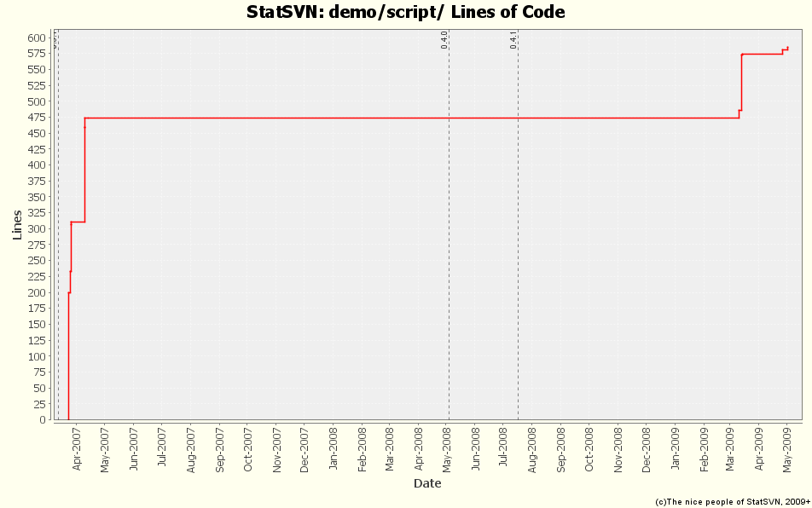
Task: Select the Aug-2008 date tick label
Action: tap(532, 449)
